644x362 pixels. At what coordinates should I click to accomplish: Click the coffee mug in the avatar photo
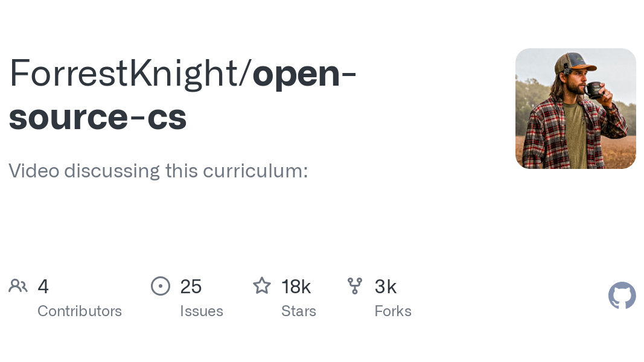pyautogui.click(x=594, y=91)
